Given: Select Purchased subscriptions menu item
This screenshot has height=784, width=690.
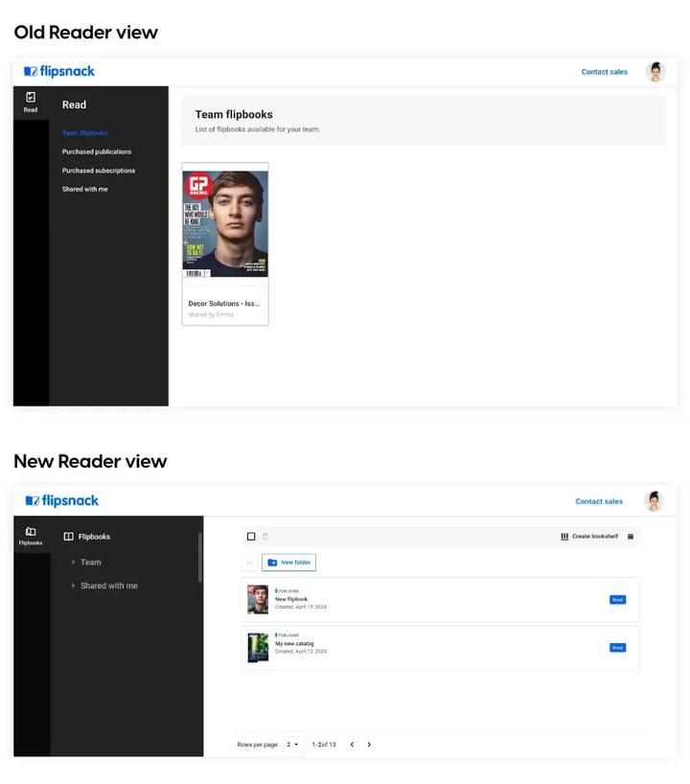Looking at the screenshot, I should point(99,171).
